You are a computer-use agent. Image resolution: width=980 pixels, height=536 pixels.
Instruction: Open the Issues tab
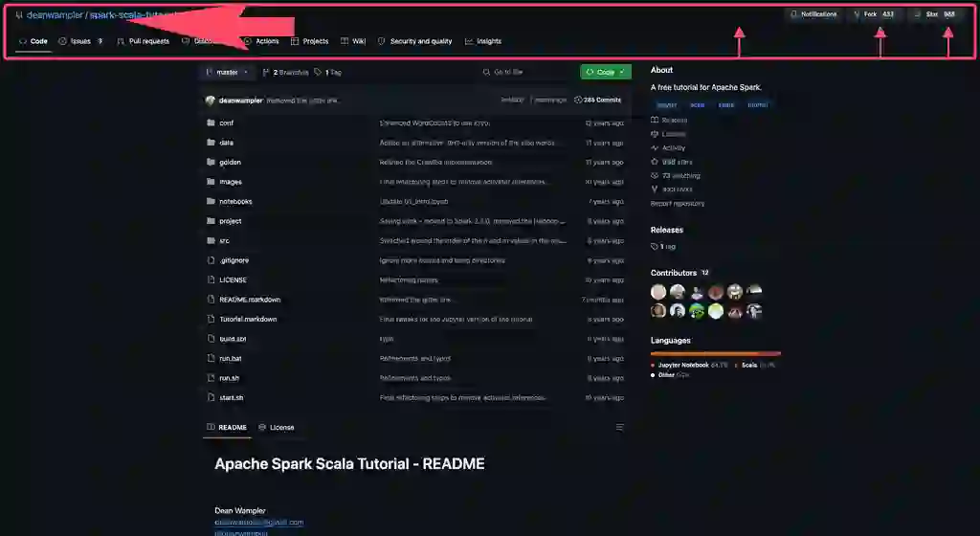pyautogui.click(x=80, y=41)
